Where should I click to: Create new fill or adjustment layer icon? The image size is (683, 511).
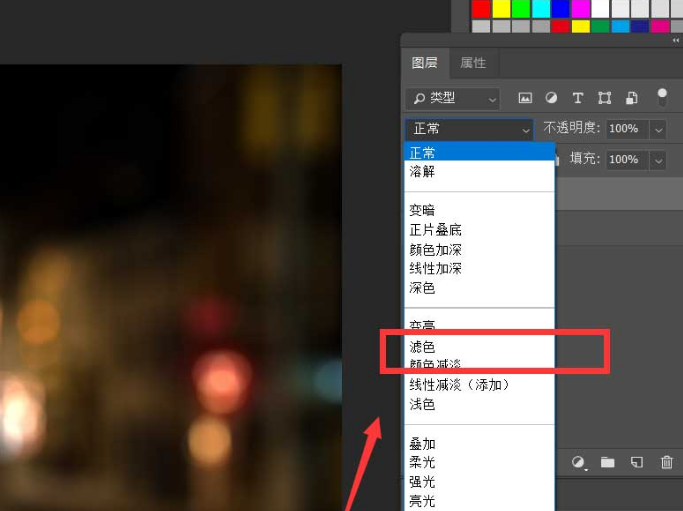click(578, 462)
